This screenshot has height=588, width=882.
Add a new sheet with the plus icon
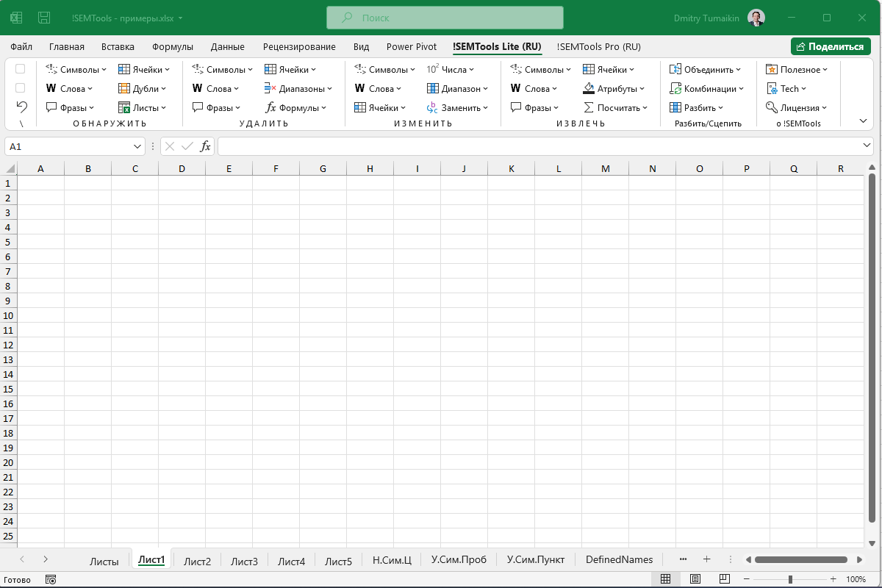pyautogui.click(x=706, y=559)
